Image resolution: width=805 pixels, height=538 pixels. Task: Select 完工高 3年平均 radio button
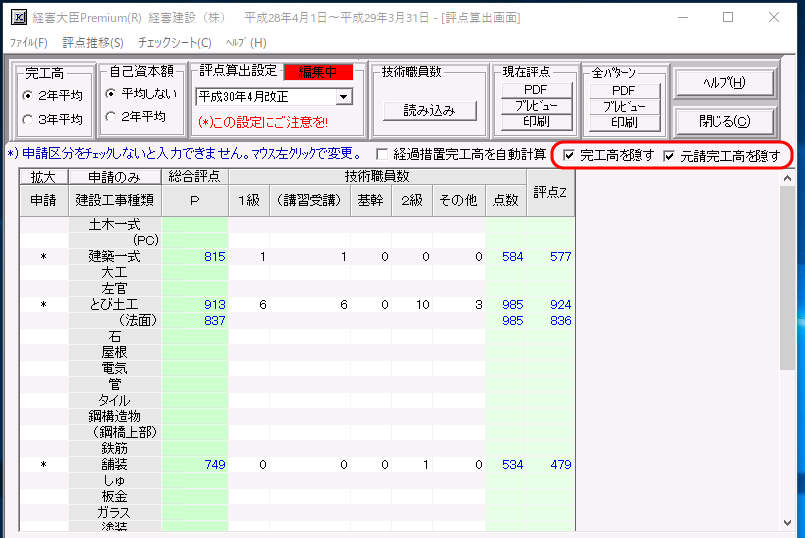53,120
